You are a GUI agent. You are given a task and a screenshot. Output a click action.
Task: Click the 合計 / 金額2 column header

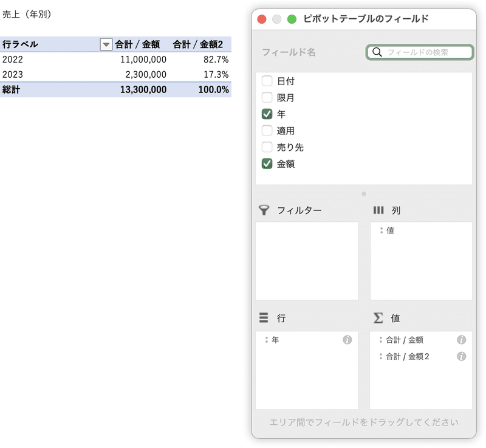[198, 44]
